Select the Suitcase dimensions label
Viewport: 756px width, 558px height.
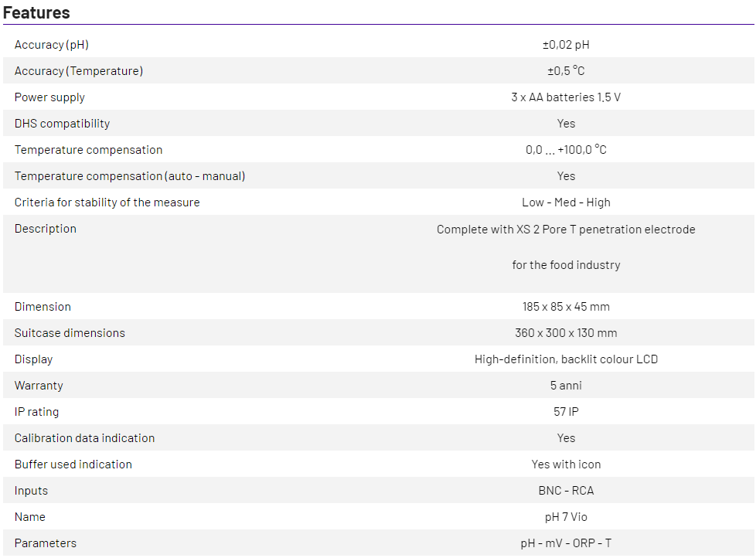click(x=70, y=333)
